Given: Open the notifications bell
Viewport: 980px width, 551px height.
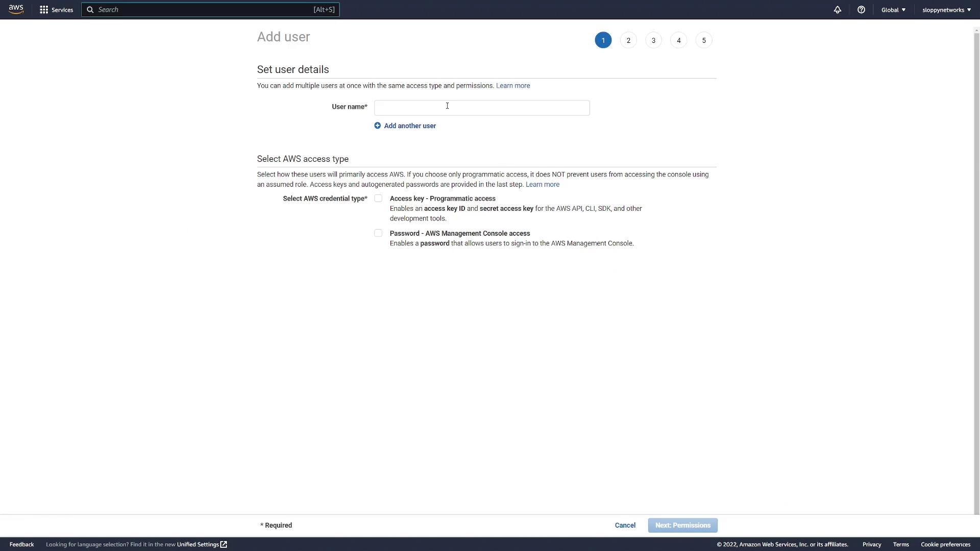Looking at the screenshot, I should click(x=838, y=10).
